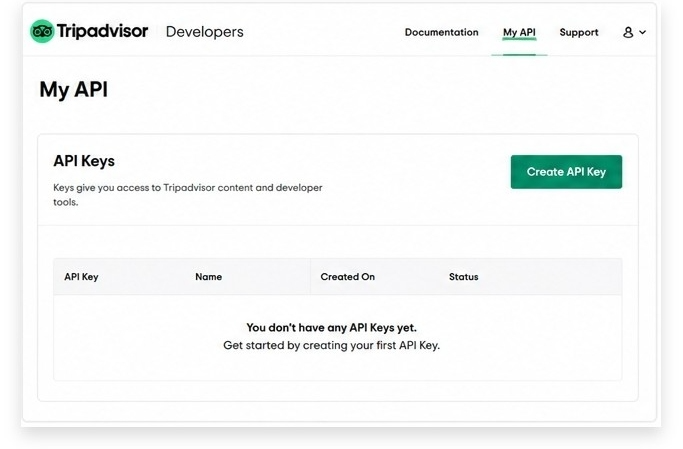Viewport: 683px width, 449px height.
Task: Click the Tripadvisor owl logo icon
Action: tap(42, 31)
